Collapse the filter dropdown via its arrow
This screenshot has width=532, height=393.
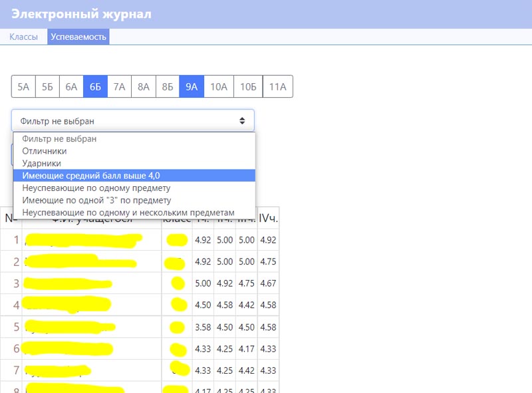click(x=242, y=121)
